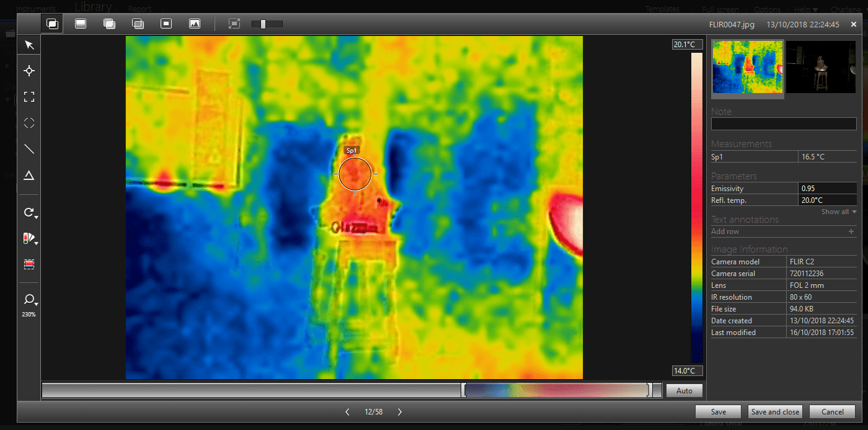
Task: Select the arrow selection tool
Action: [x=29, y=45]
